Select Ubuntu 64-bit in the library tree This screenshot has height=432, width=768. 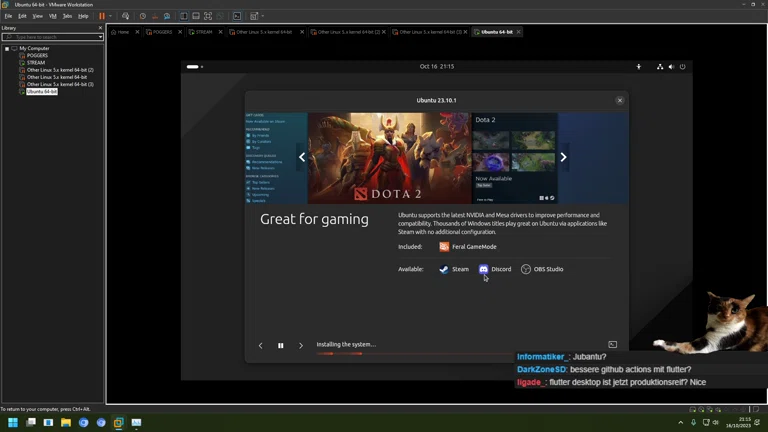coord(42,92)
